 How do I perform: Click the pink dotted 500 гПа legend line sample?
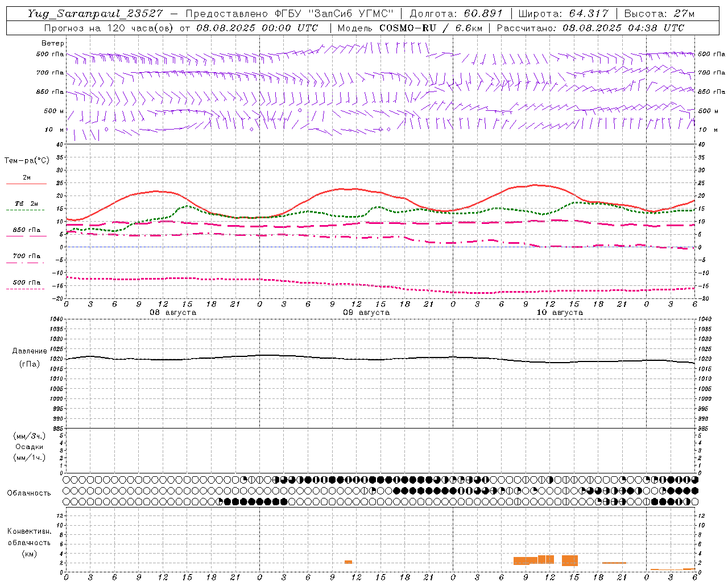26,289
